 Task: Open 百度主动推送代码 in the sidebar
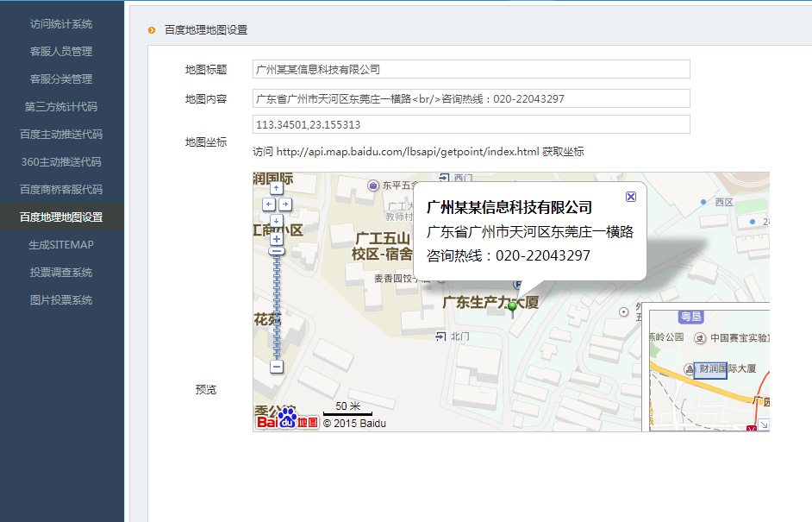point(61,135)
